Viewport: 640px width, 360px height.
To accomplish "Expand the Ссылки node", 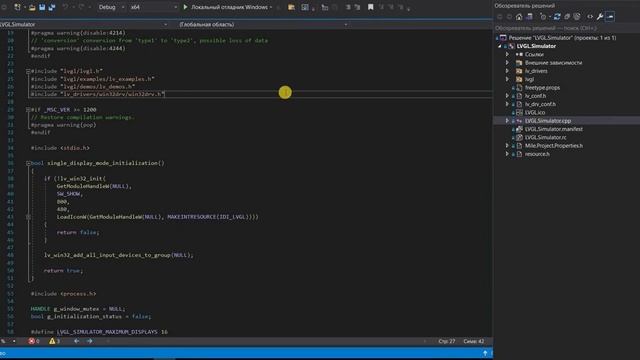I will pyautogui.click(x=507, y=54).
